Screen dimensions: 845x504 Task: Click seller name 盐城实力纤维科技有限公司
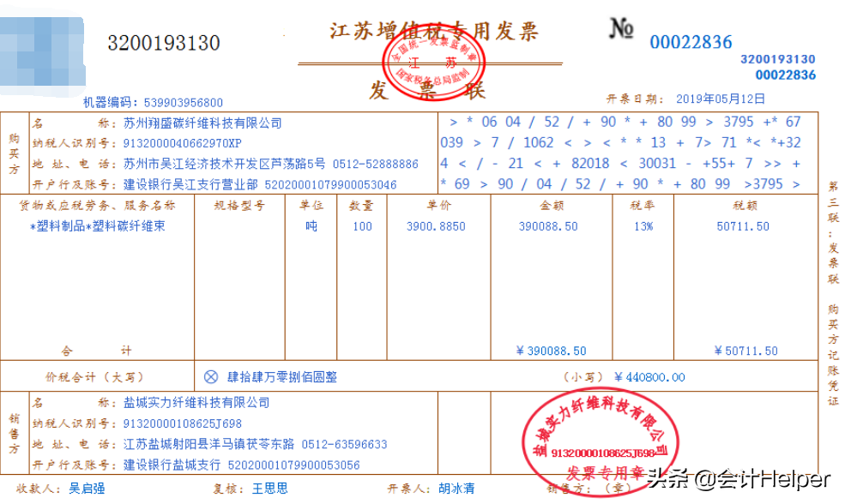[x=196, y=403]
